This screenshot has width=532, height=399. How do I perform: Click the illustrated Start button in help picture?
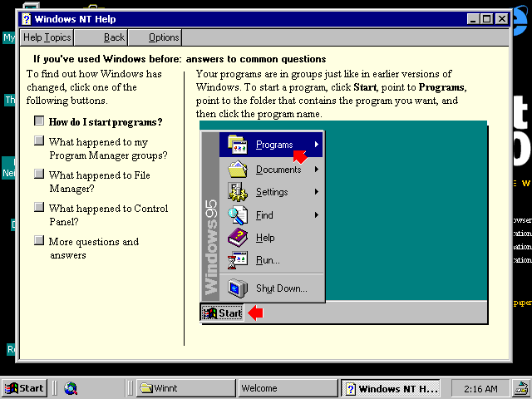pos(222,313)
